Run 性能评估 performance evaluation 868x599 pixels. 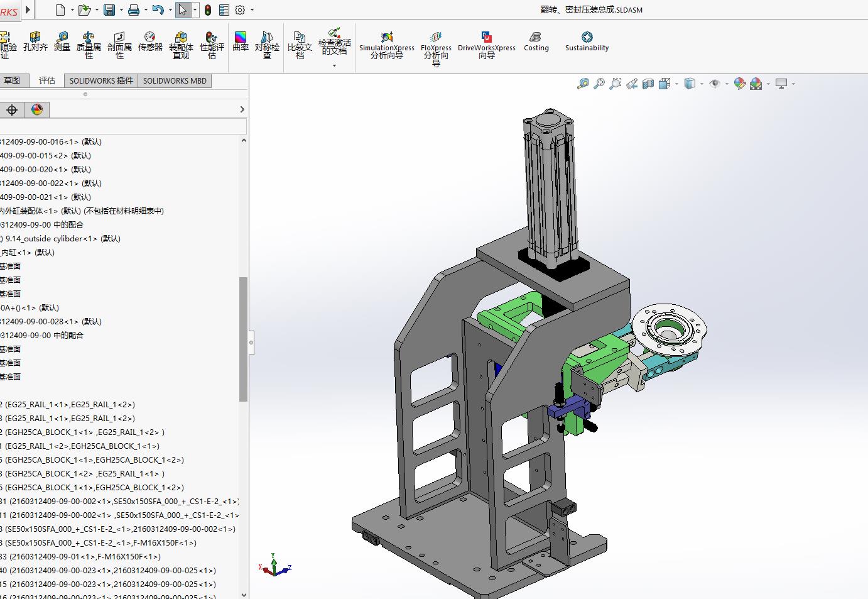pos(212,46)
